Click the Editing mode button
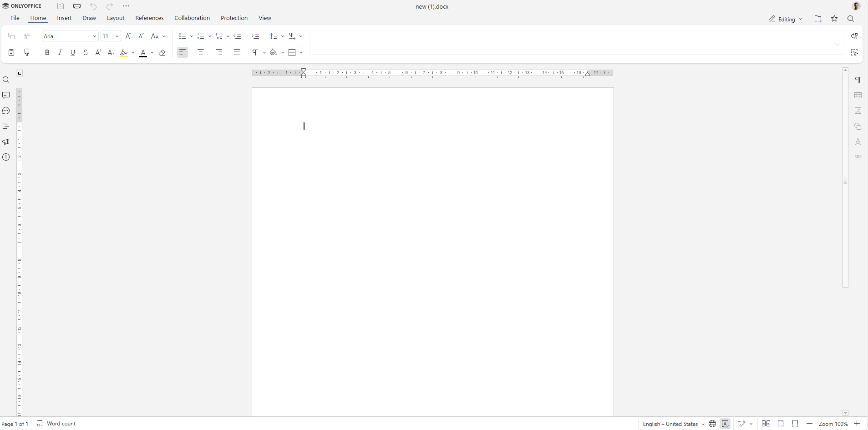Image resolution: width=868 pixels, height=430 pixels. [x=786, y=19]
